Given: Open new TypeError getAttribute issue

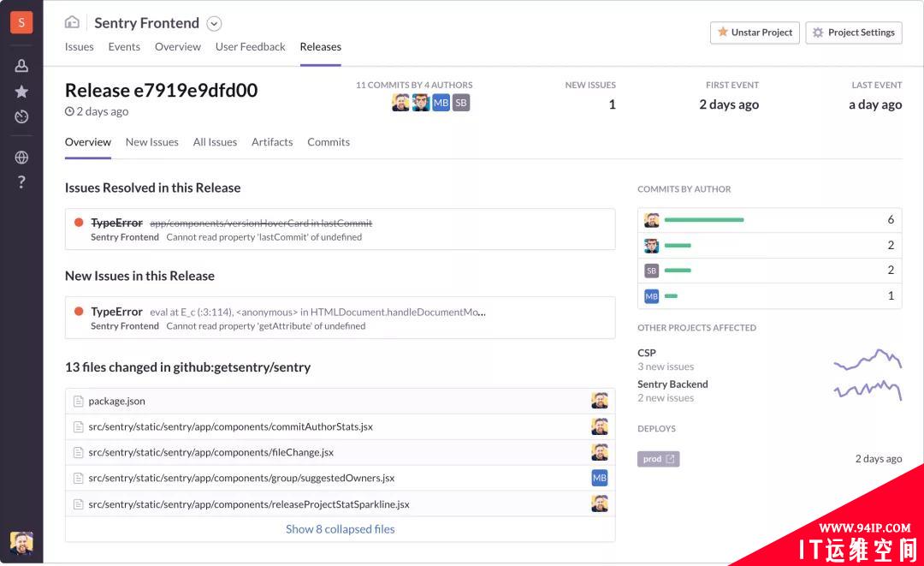Looking at the screenshot, I should tap(340, 318).
